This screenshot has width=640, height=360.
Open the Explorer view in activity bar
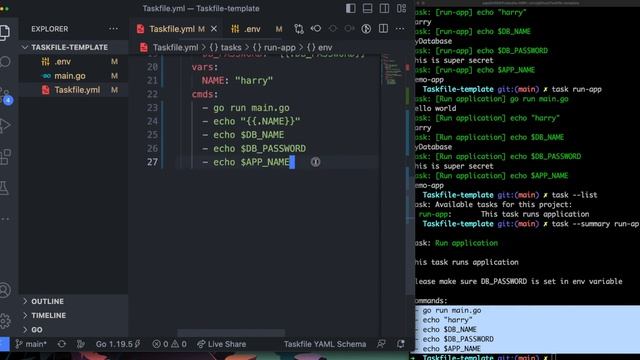click(5, 32)
